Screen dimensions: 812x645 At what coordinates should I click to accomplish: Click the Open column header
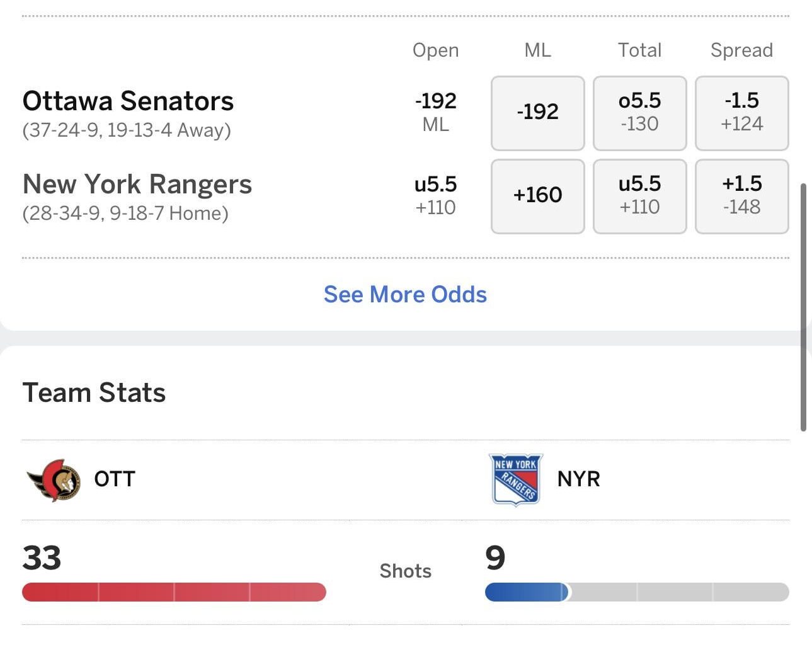click(435, 50)
